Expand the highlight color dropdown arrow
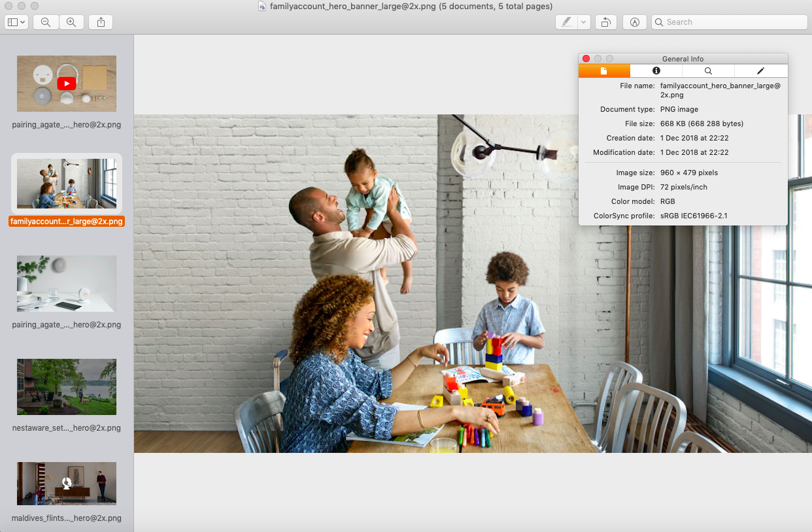 click(x=584, y=22)
